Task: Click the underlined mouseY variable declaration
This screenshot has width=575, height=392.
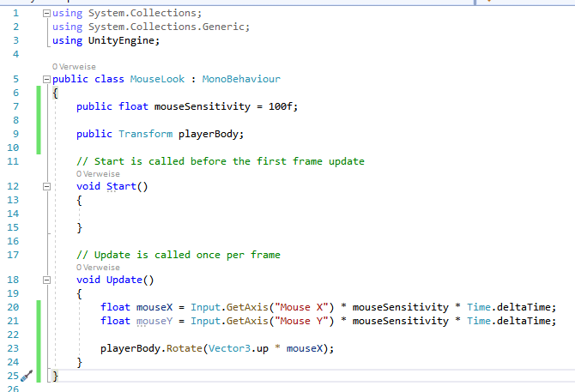Action: [x=154, y=321]
